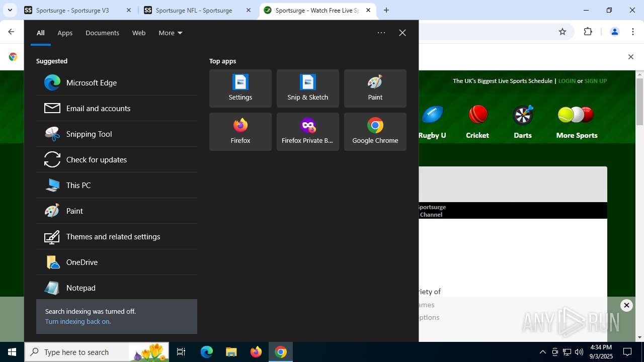The image size is (644, 362).
Task: Open search panel options ellipsis
Action: pyautogui.click(x=381, y=33)
